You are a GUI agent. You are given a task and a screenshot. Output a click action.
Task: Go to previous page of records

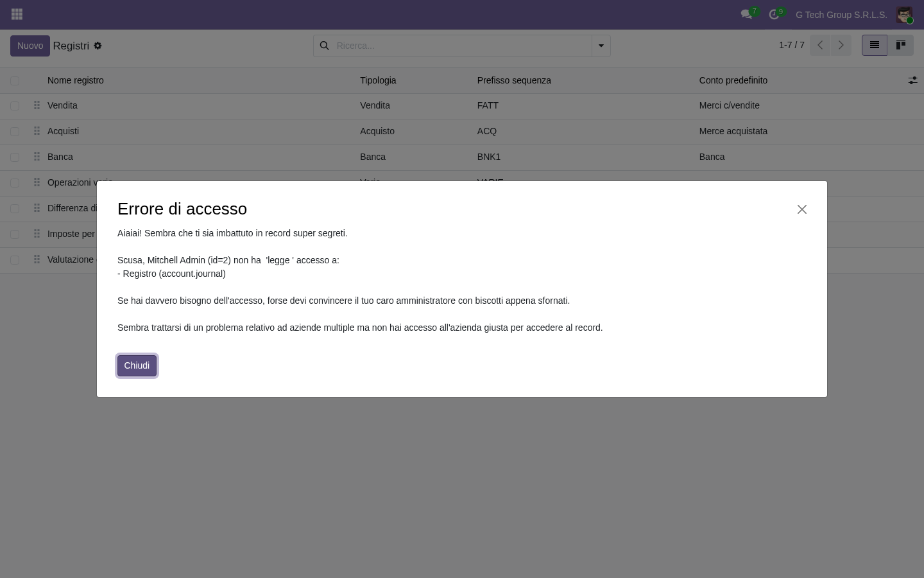[x=820, y=45]
